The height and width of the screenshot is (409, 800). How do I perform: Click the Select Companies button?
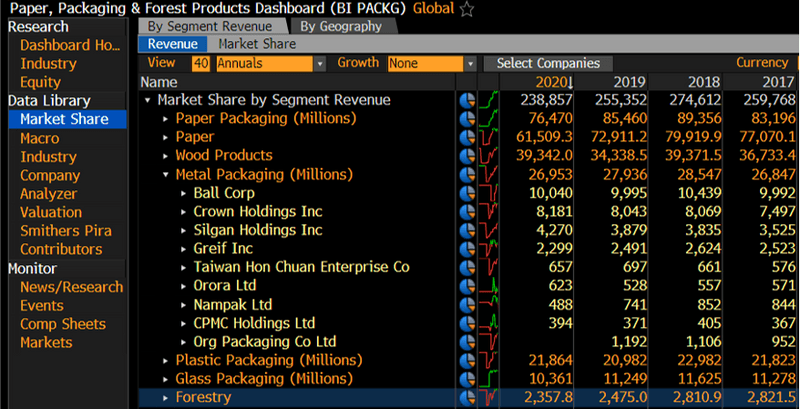[x=548, y=63]
